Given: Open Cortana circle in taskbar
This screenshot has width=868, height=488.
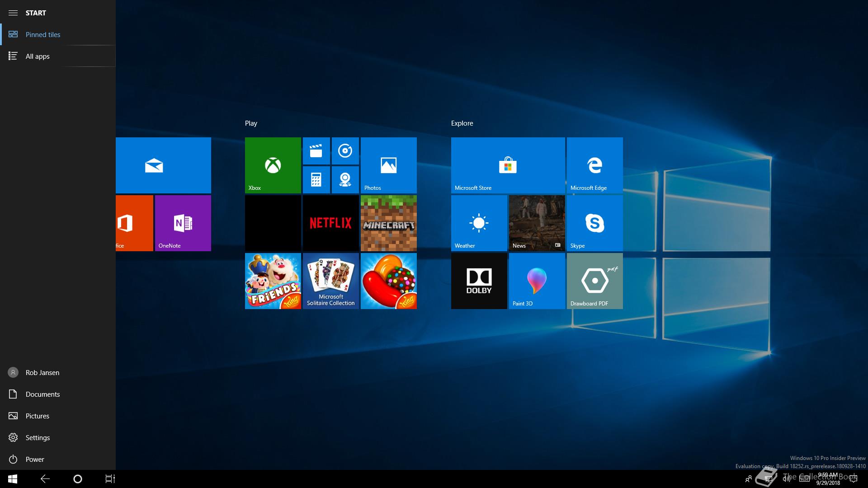Looking at the screenshot, I should click(x=78, y=479).
